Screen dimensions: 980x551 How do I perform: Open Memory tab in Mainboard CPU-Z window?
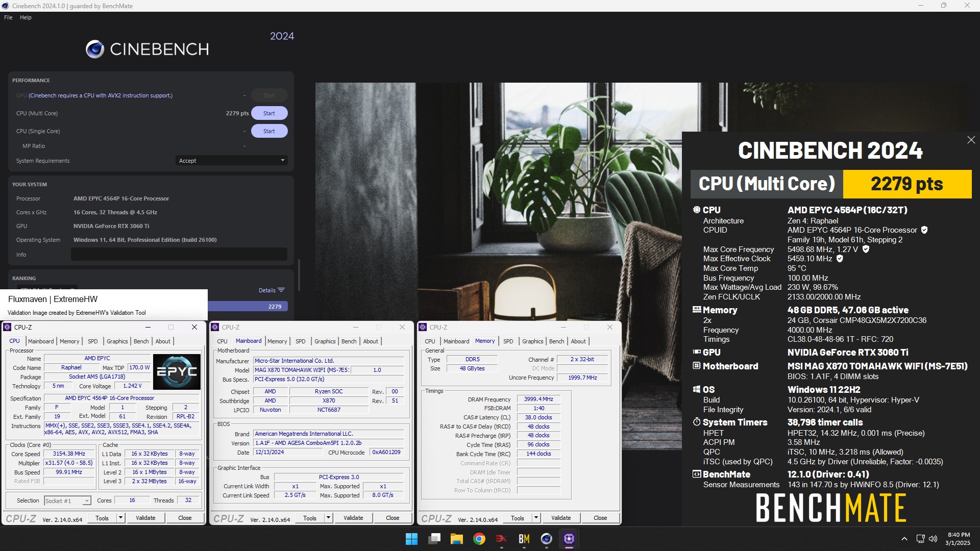277,341
